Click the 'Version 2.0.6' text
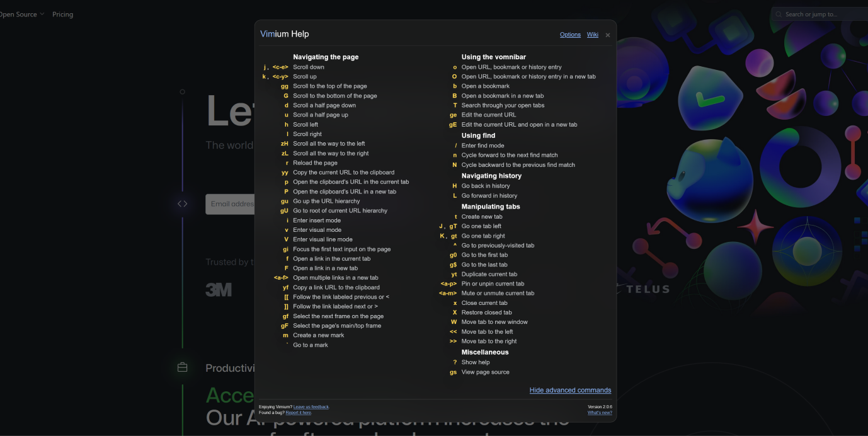 (x=600, y=407)
